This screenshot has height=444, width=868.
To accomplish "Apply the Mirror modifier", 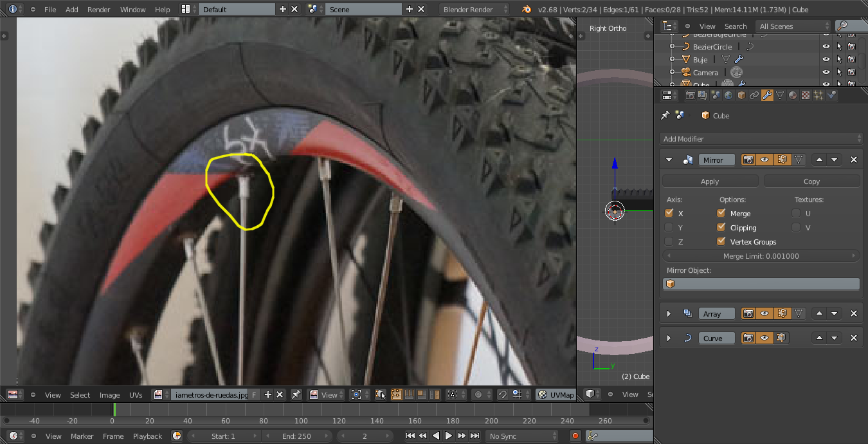I will point(710,181).
